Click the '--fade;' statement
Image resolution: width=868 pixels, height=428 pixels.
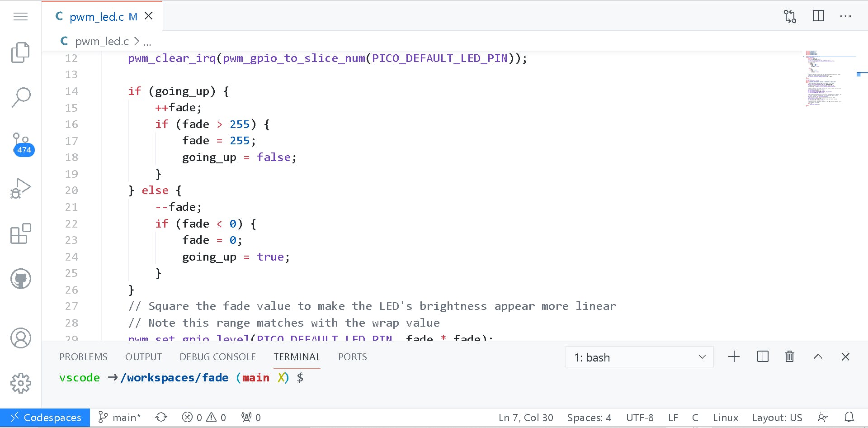coord(178,207)
